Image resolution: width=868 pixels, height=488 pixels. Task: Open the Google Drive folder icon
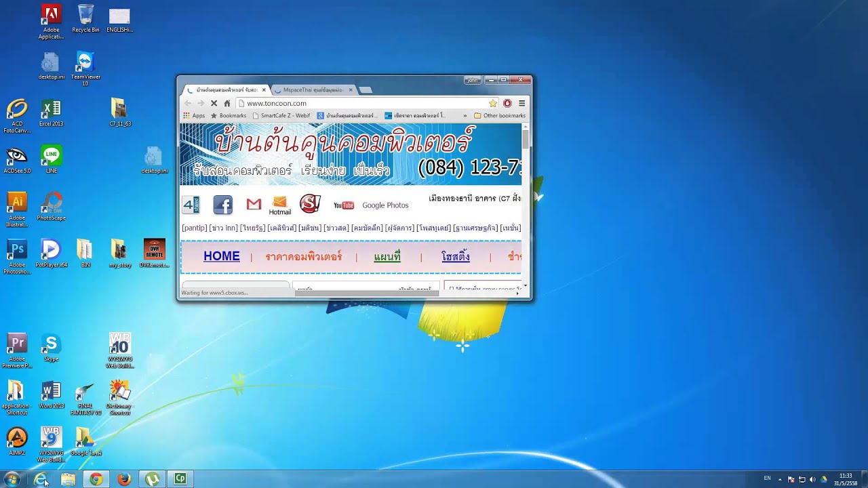pos(85,442)
